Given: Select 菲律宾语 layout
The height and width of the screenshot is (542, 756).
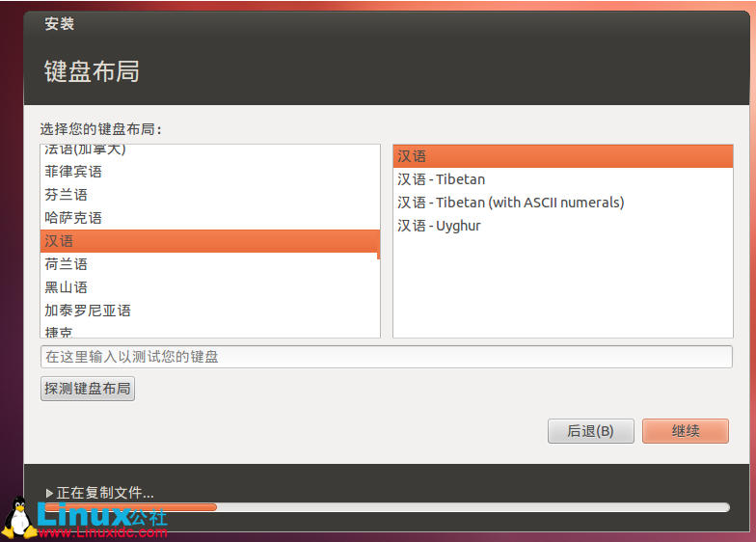Looking at the screenshot, I should click(210, 172).
